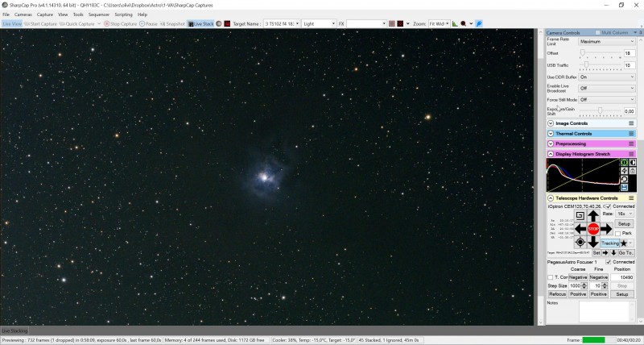Open the Frame Rate Limit dropdown

pyautogui.click(x=607, y=42)
